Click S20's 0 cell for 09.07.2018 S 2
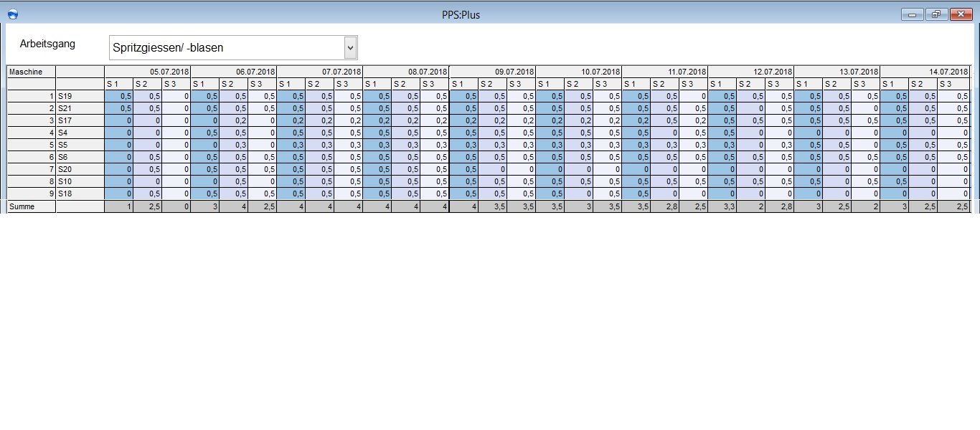The image size is (980, 430). (492, 169)
